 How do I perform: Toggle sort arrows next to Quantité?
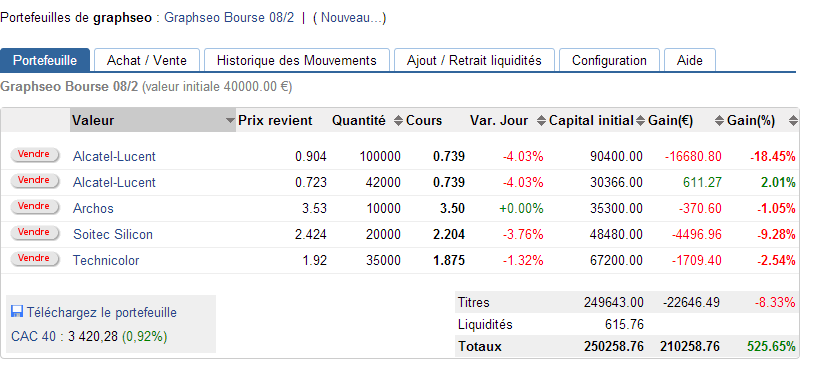click(x=398, y=121)
